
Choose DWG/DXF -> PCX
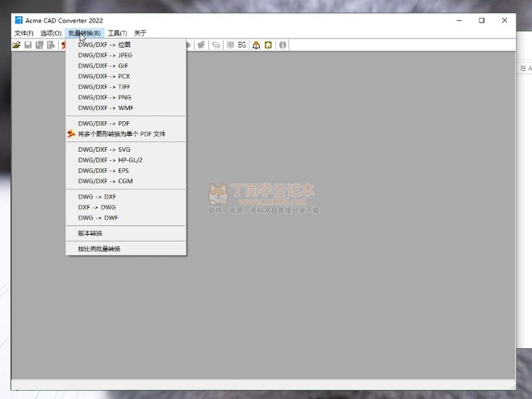coord(126,76)
